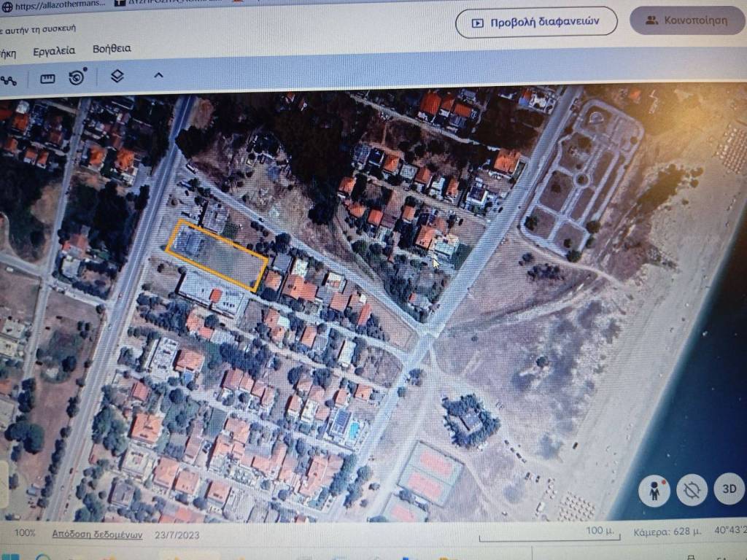This screenshot has height=560, width=747.
Task: Open the map layers icon
Action: 117,76
